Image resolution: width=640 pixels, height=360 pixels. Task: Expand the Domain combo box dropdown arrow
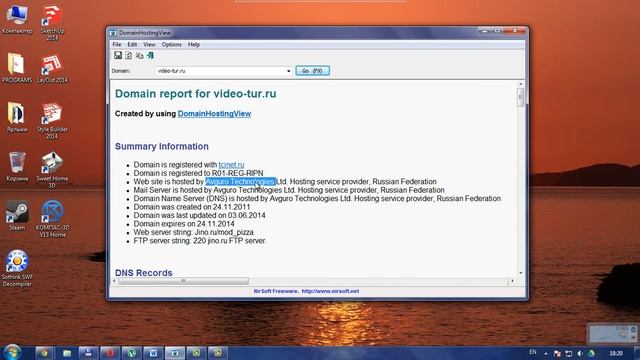(289, 71)
